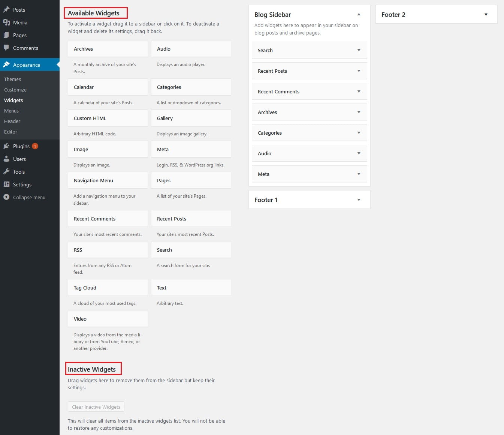Expand Audio widget in Blog Sidebar
Image resolution: width=504 pixels, height=435 pixels.
359,153
